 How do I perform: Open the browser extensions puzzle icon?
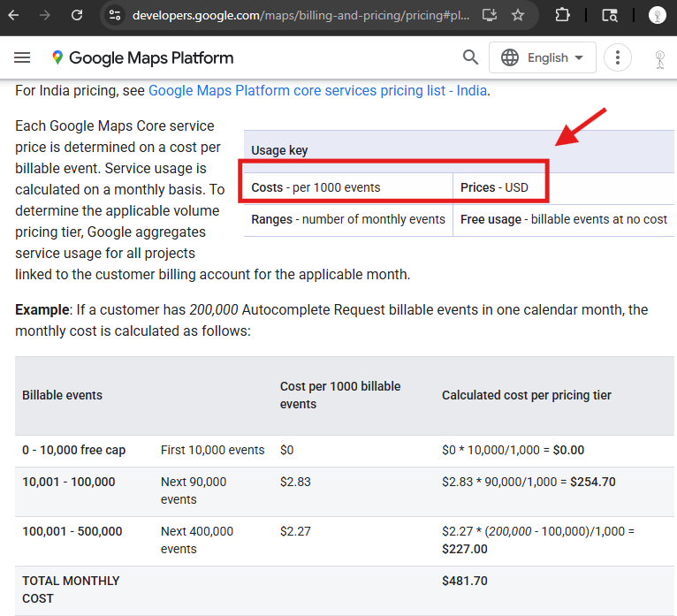562,16
